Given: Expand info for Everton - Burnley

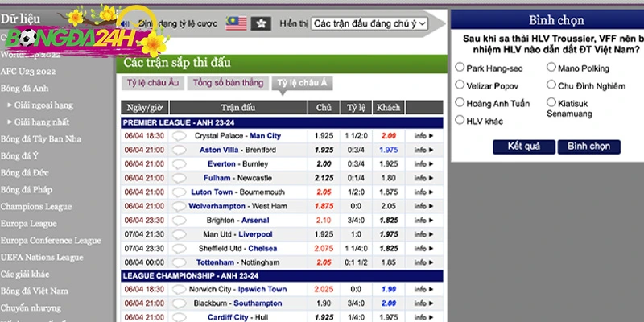Looking at the screenshot, I should point(424,164).
